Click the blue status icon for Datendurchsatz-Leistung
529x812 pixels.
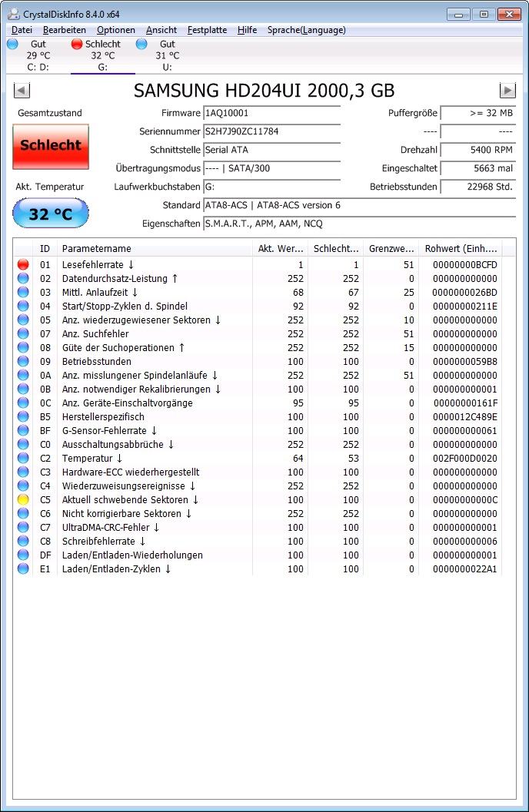tap(23, 278)
